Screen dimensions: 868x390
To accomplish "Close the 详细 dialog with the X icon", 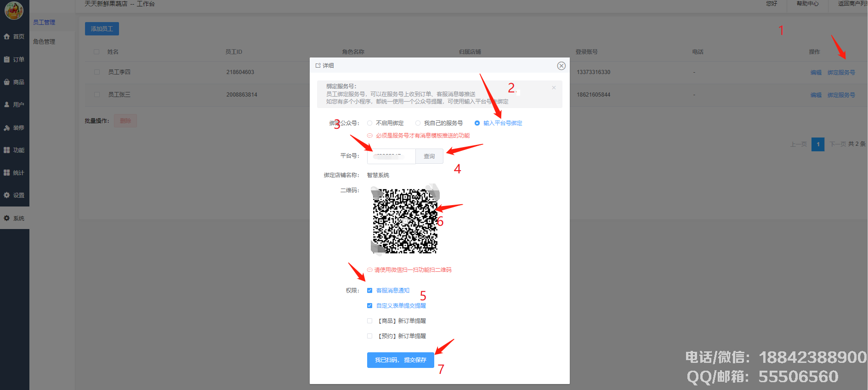I will coord(561,66).
